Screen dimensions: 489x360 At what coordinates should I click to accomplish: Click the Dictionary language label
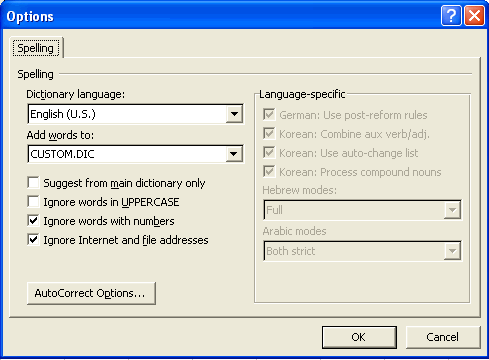point(76,94)
